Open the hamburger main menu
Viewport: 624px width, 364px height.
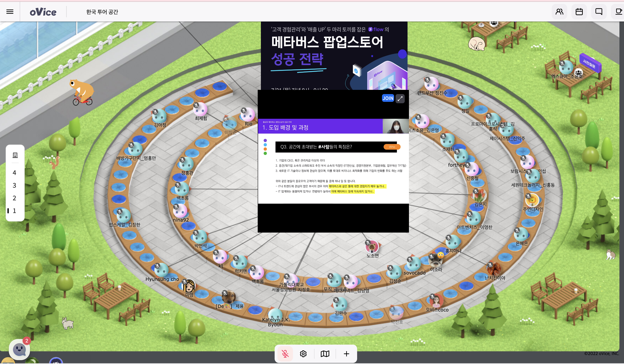point(10,12)
